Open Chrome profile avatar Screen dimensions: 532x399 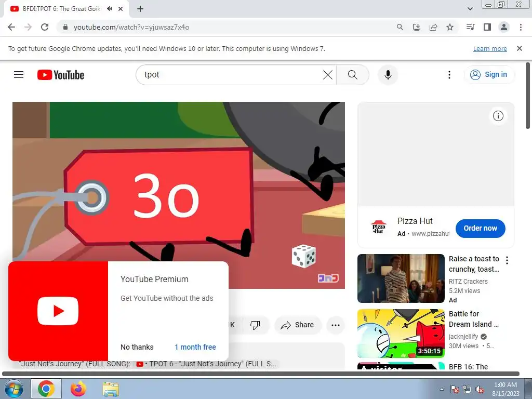(x=504, y=27)
